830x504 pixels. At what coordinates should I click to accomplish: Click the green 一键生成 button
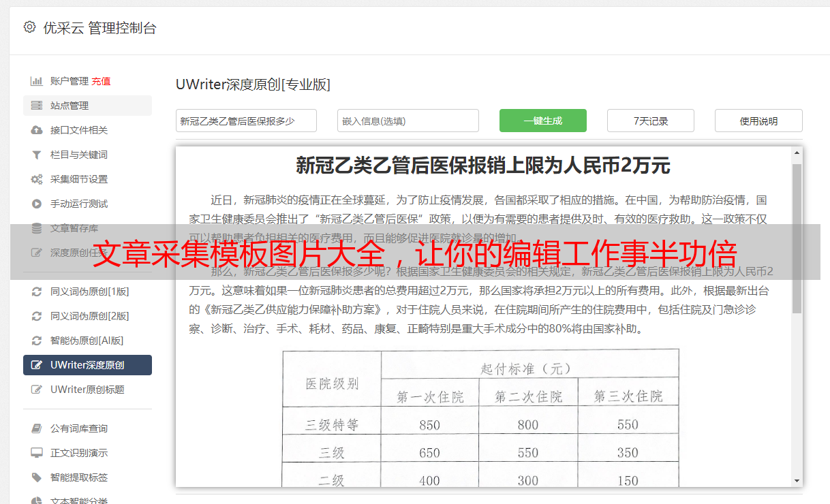(x=543, y=121)
